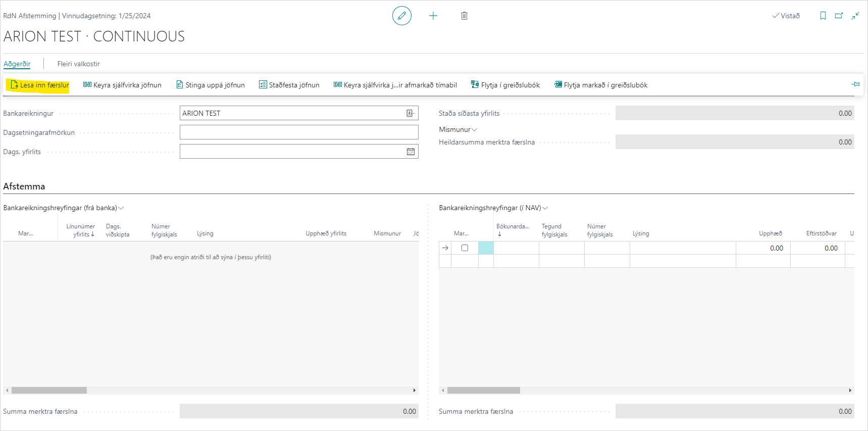The image size is (868, 431).
Task: Open calendar picker in Dags. yfirlits field
Action: pos(411,152)
